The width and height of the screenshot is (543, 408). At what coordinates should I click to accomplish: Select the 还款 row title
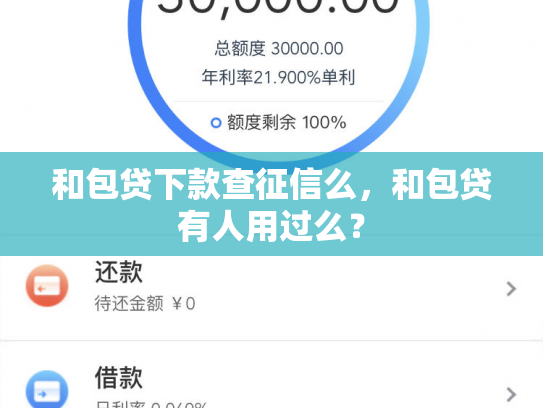point(119,272)
